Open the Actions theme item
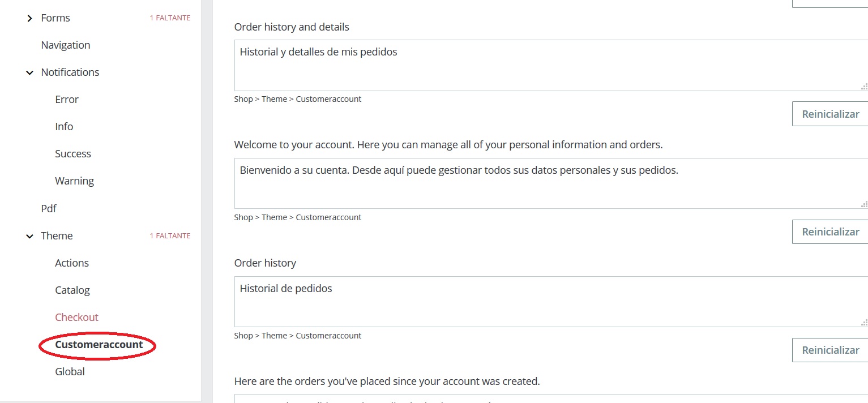Viewport: 868px width, 403px height. point(72,263)
